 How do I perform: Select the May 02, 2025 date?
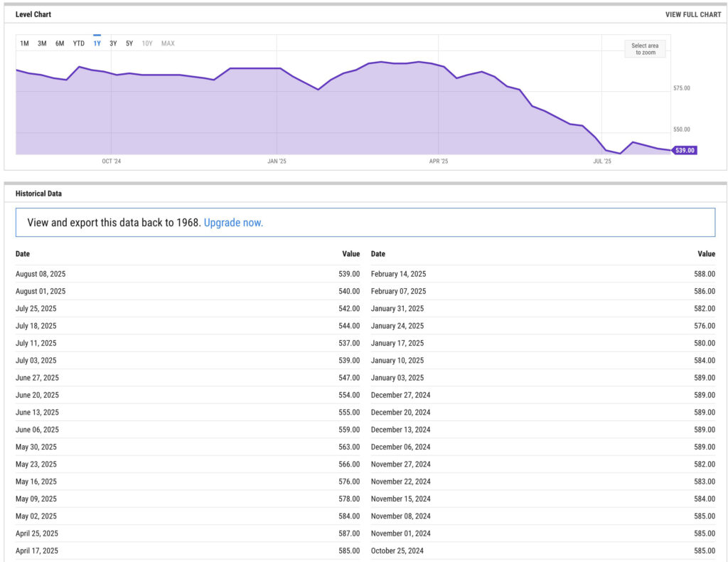36,516
